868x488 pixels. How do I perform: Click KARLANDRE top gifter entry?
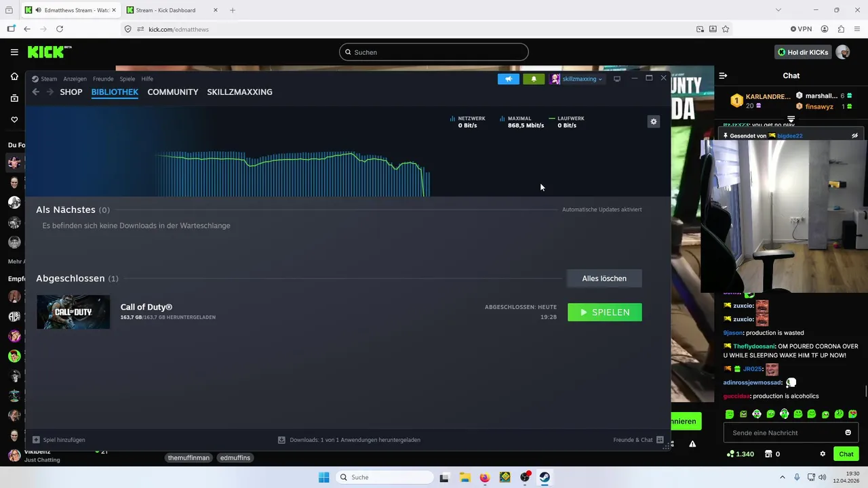click(x=760, y=101)
